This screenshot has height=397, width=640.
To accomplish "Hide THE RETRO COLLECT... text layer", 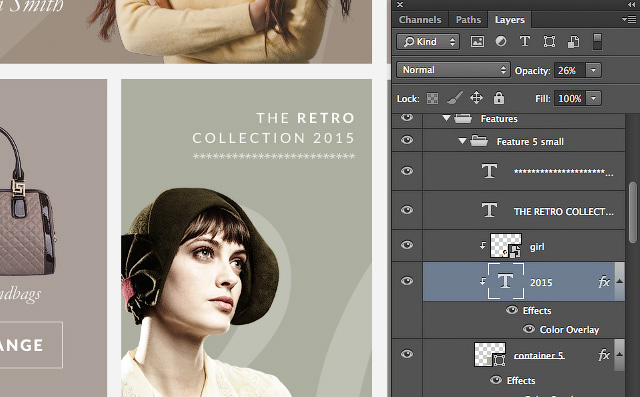I will click(x=407, y=210).
